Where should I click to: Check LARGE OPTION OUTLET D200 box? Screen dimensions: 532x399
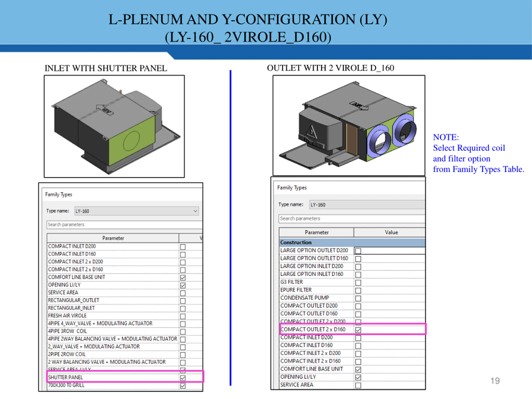(x=358, y=251)
